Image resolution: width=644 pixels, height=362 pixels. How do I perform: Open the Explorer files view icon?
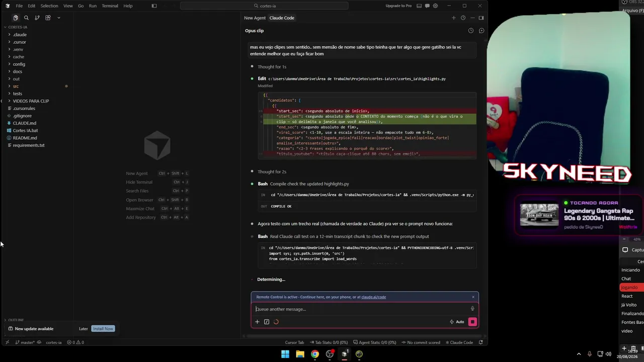[16, 18]
